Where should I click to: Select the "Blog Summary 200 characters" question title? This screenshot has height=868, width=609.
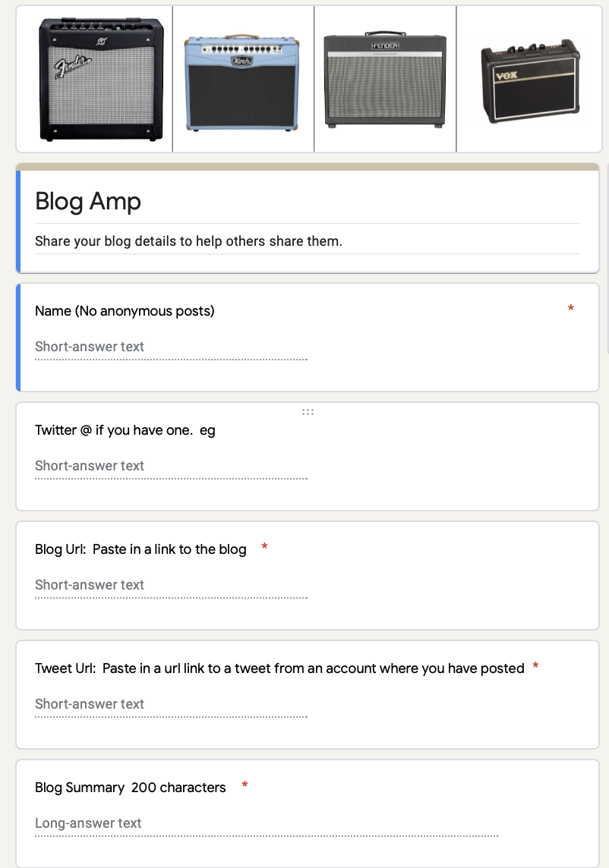click(x=131, y=788)
